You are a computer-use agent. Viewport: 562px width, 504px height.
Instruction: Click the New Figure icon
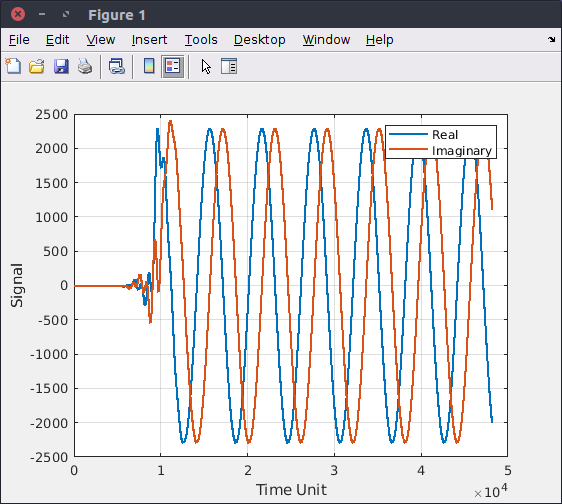click(13, 66)
